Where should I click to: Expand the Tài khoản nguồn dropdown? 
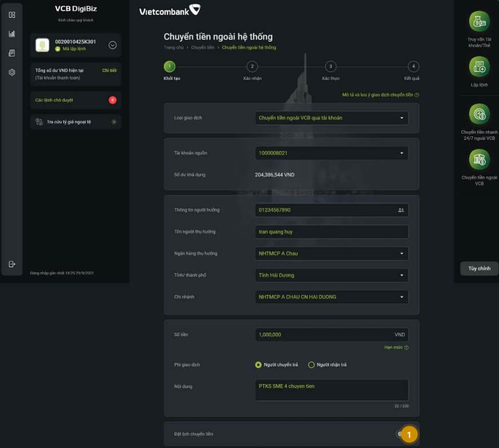point(332,153)
